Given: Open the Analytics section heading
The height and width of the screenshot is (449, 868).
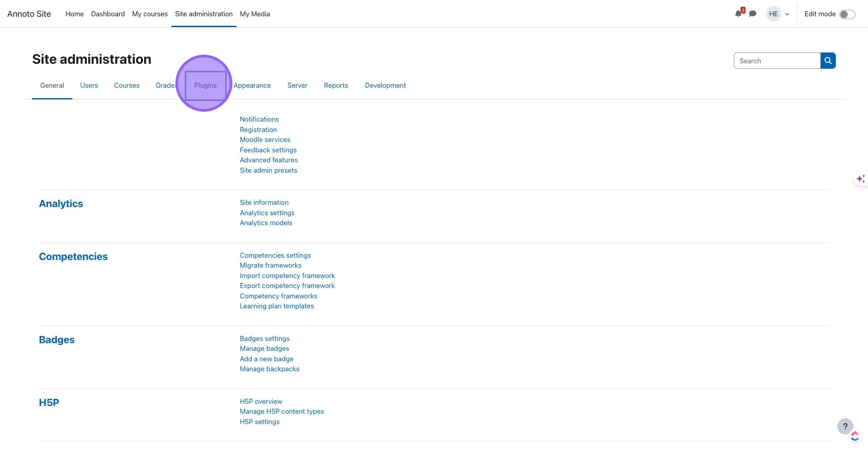Looking at the screenshot, I should click(x=61, y=203).
